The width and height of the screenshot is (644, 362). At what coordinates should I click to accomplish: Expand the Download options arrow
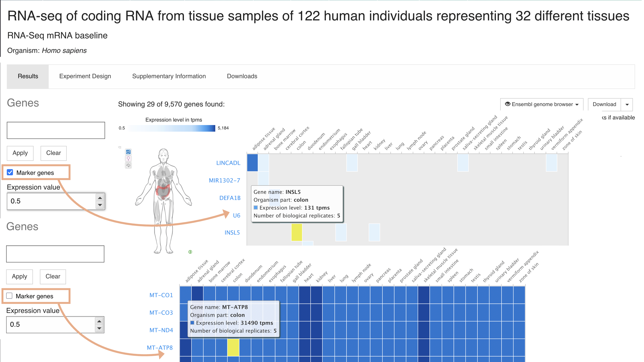[x=627, y=104]
